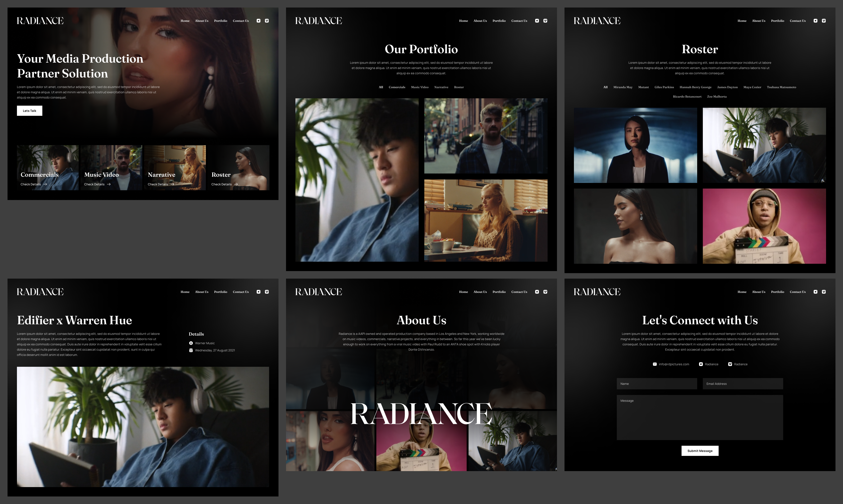Image resolution: width=843 pixels, height=504 pixels.
Task: Click the email envelope icon on contact page
Action: pos(655,364)
